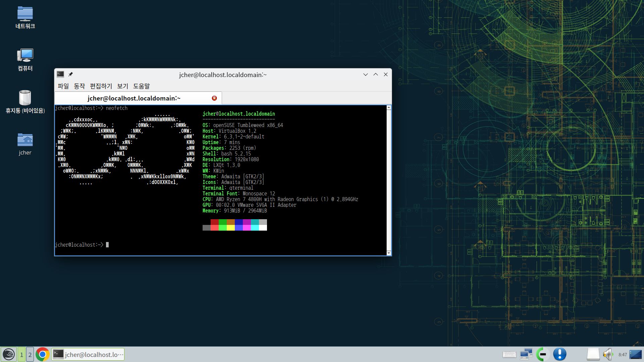Click the Terminal Font: Monospace 12 line
The image size is (644, 362).
[x=239, y=193]
